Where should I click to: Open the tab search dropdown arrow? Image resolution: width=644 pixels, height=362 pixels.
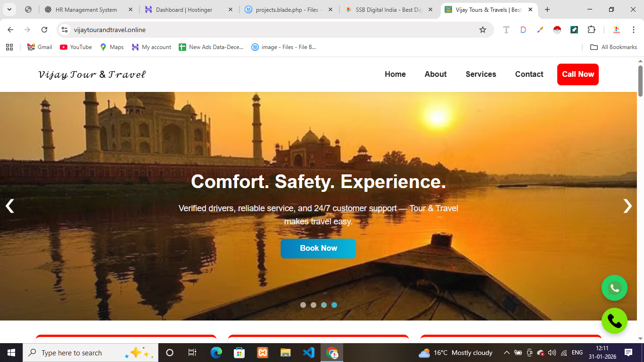[9, 9]
